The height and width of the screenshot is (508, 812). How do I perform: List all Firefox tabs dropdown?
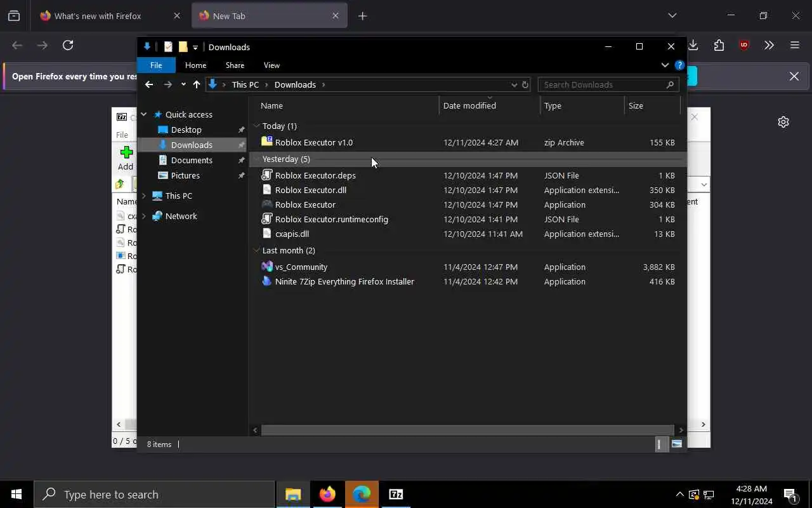point(672,15)
